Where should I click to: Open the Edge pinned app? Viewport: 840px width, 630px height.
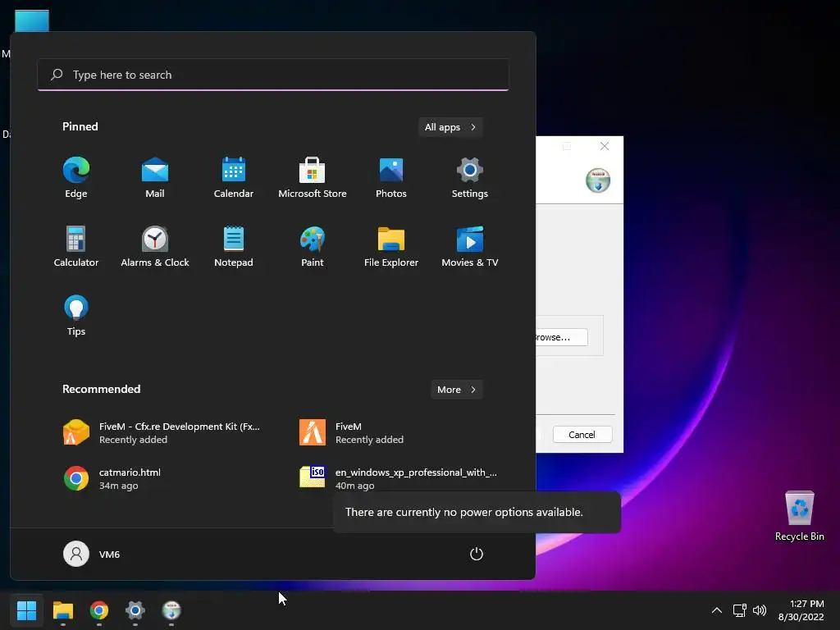(x=76, y=177)
